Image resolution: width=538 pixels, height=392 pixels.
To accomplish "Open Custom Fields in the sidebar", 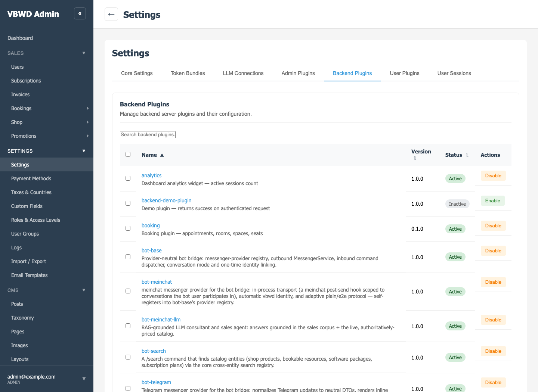I will 47,206.
